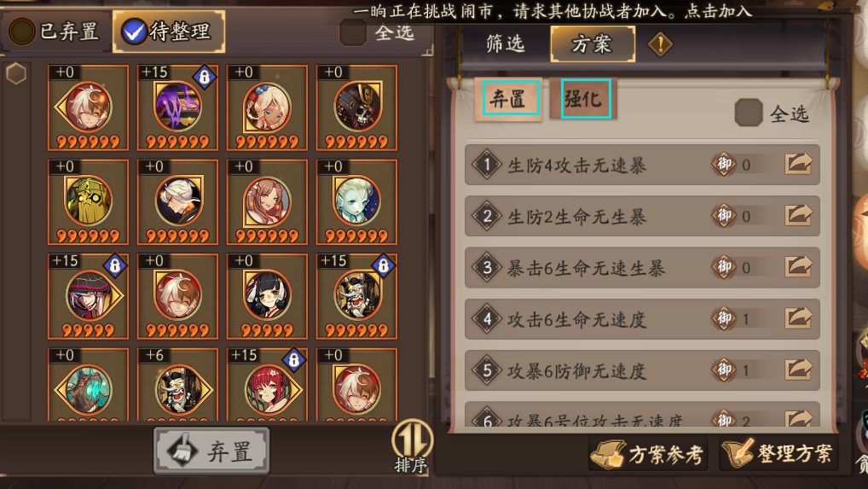Open 方案参考 plan reference button
The width and height of the screenshot is (868, 489).
point(648,453)
